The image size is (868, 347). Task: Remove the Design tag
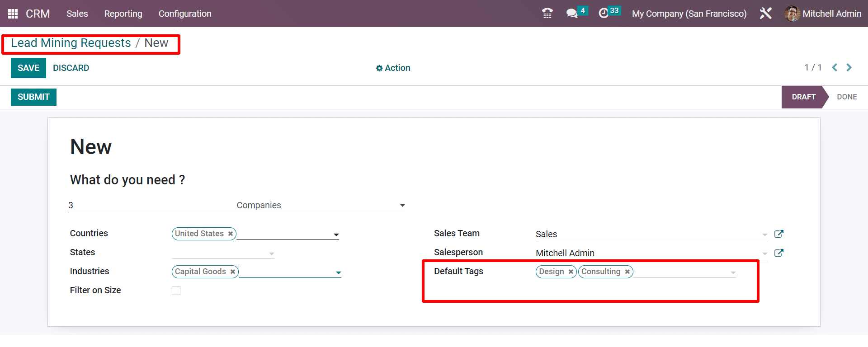click(x=571, y=272)
